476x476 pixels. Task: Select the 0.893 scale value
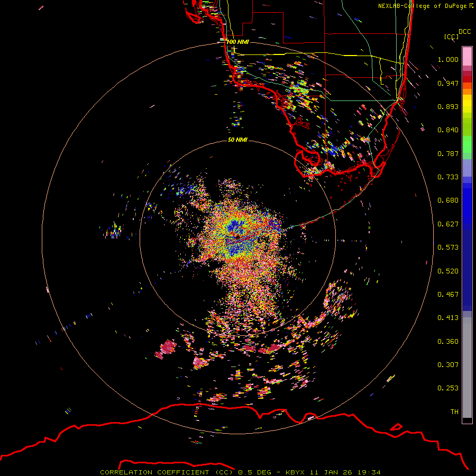(x=448, y=106)
